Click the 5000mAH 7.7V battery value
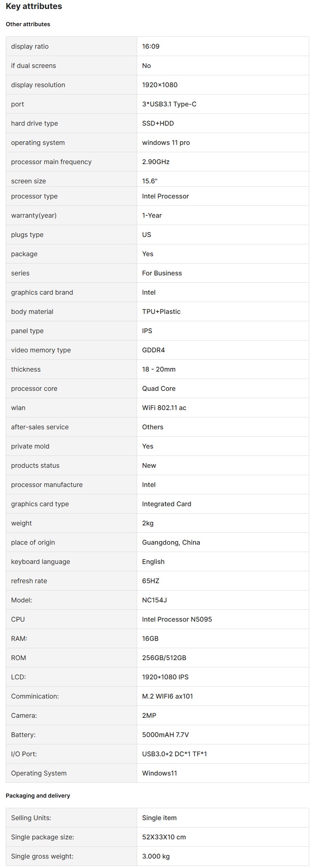 [165, 735]
